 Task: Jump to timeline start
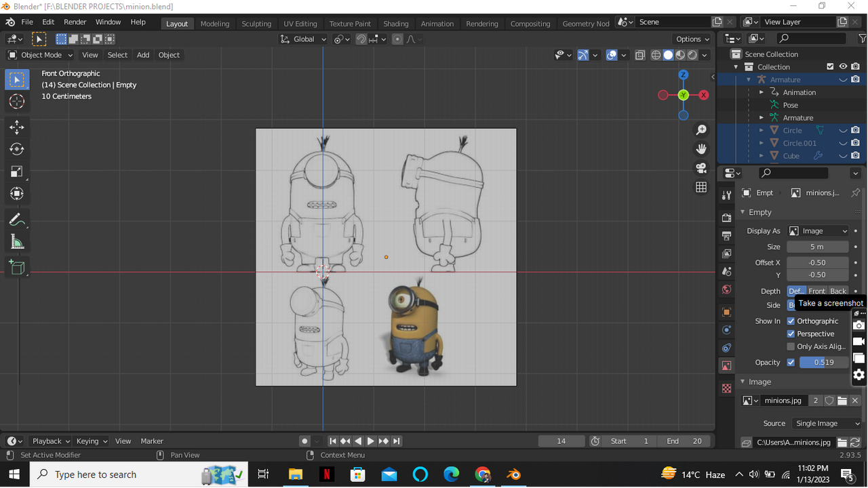(x=332, y=441)
